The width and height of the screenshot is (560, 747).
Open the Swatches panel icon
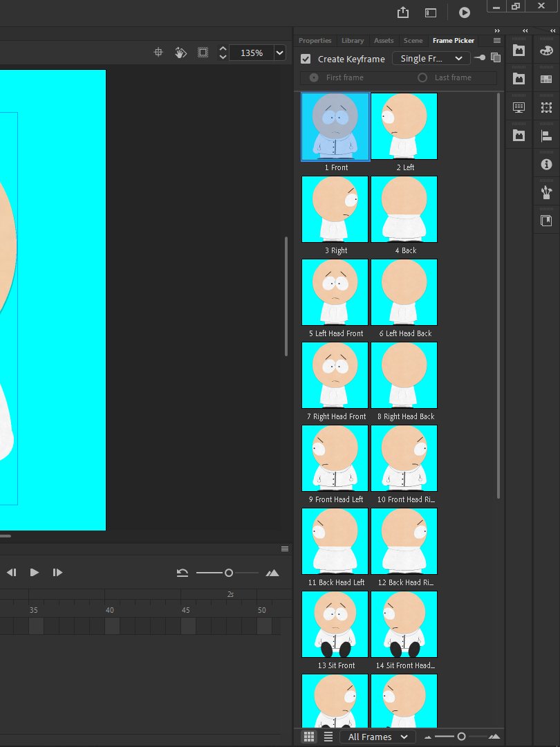click(x=546, y=79)
